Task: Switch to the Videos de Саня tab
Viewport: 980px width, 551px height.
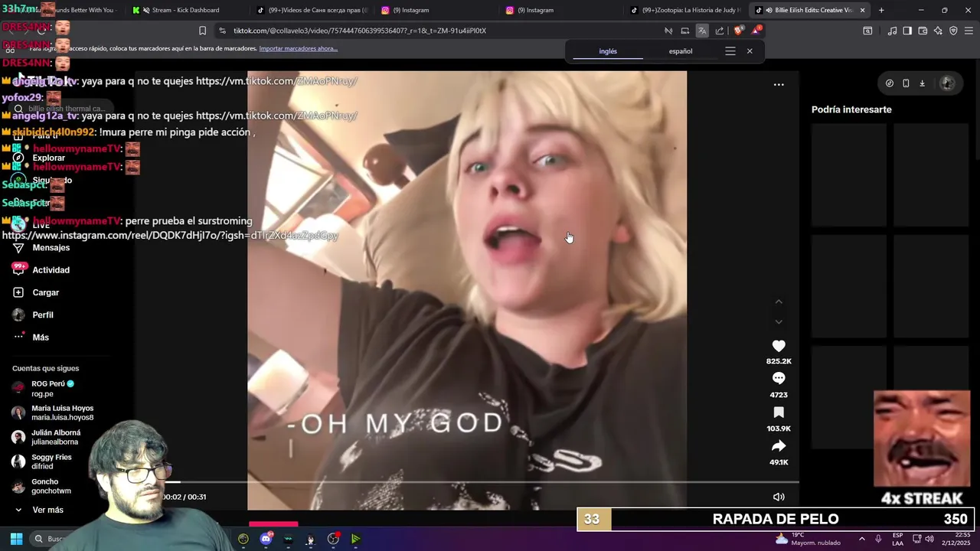Action: [x=312, y=10]
